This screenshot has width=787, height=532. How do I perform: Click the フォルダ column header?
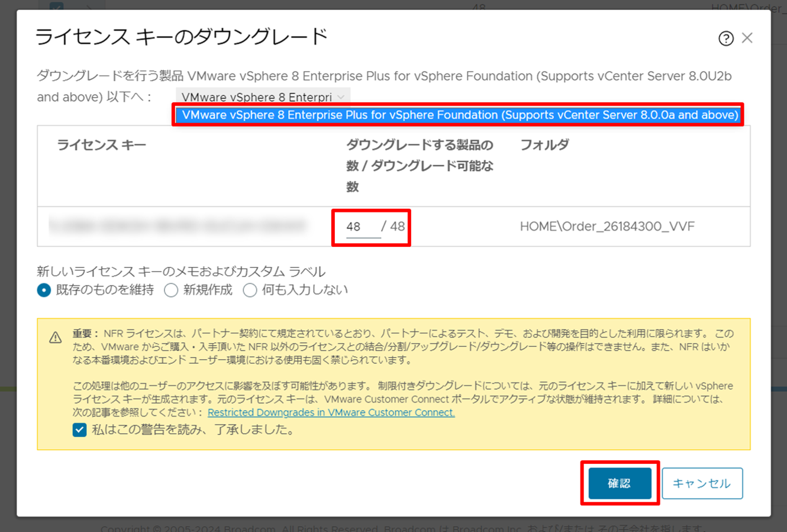[x=544, y=145]
